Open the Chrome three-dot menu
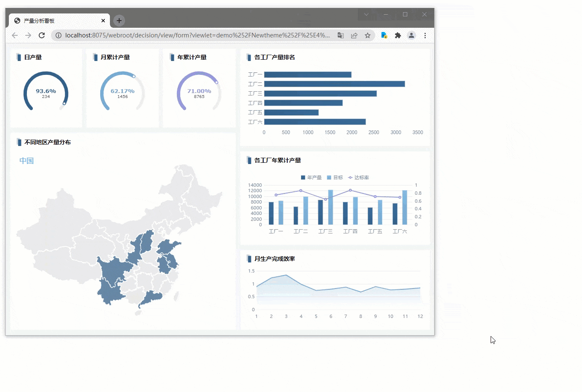This screenshot has height=392, width=582. (425, 35)
